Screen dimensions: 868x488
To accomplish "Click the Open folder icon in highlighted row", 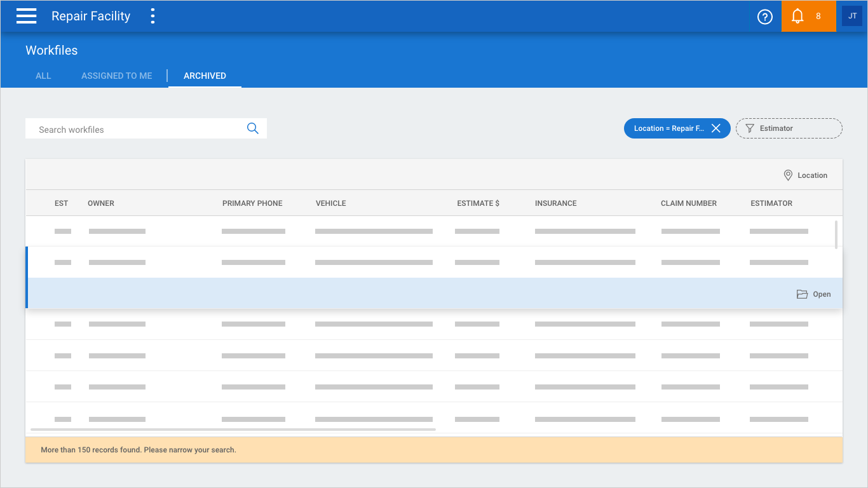I will point(802,294).
